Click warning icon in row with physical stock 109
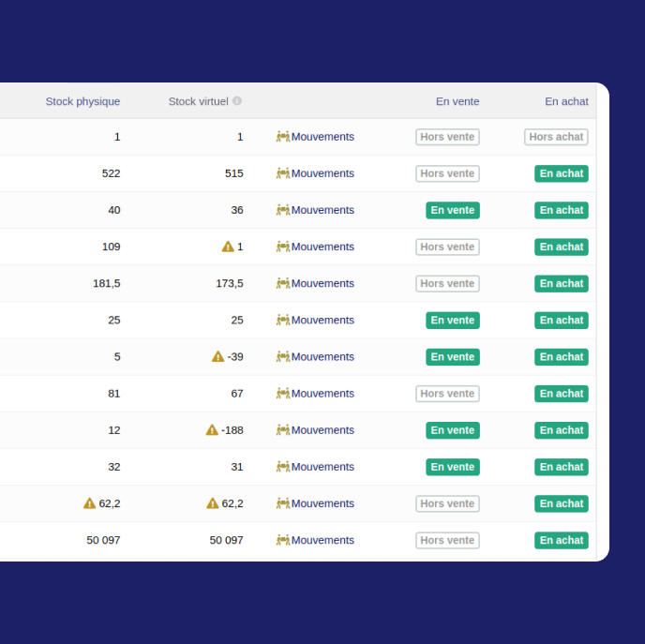 click(228, 247)
